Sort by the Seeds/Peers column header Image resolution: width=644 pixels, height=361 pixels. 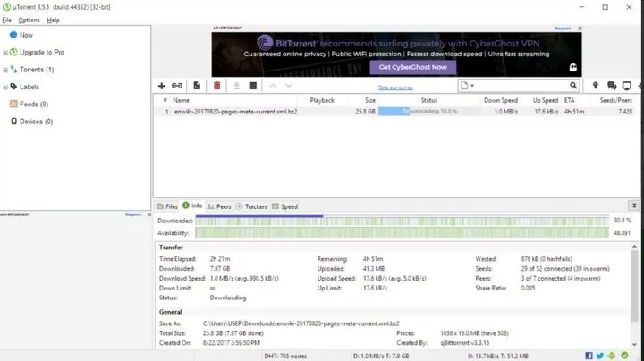tap(615, 100)
